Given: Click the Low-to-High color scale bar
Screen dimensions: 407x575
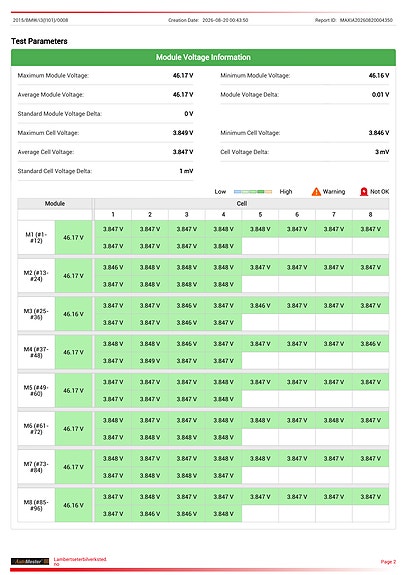Looking at the screenshot, I should pos(253,192).
